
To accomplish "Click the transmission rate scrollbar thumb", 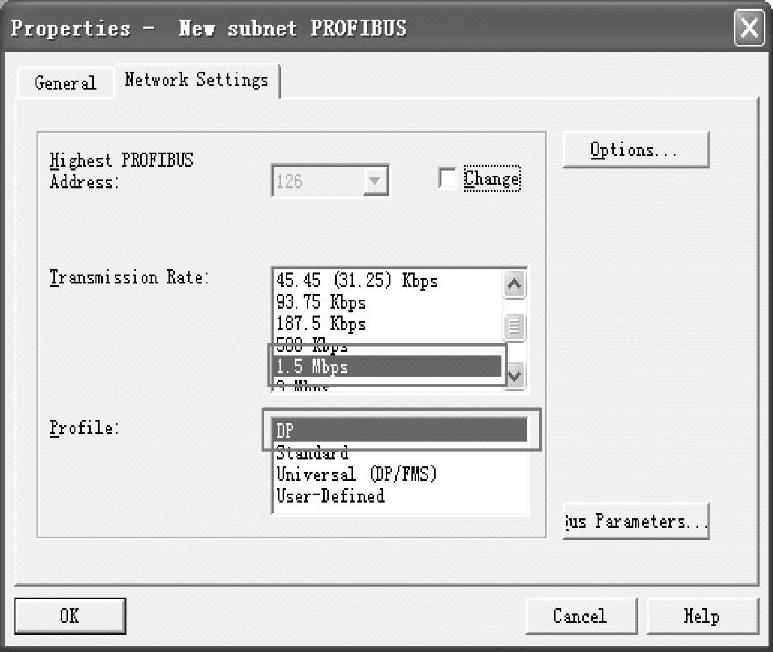I will click(514, 326).
